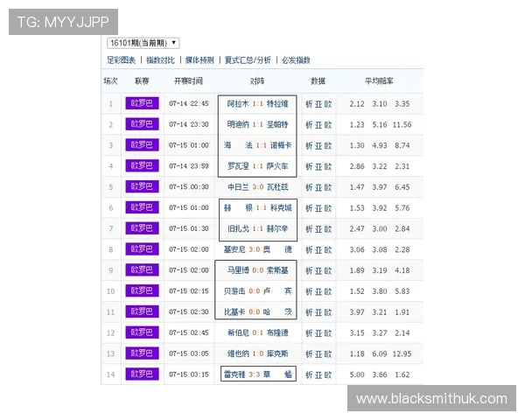The image size is (525, 420).
Task: Open 欧 link for 阿拉木 match
Action: (328, 104)
